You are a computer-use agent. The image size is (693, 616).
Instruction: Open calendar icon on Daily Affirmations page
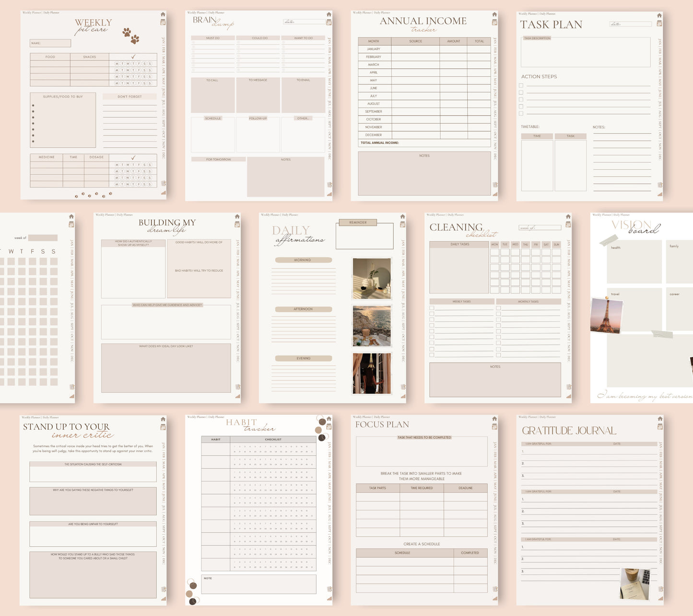(402, 224)
